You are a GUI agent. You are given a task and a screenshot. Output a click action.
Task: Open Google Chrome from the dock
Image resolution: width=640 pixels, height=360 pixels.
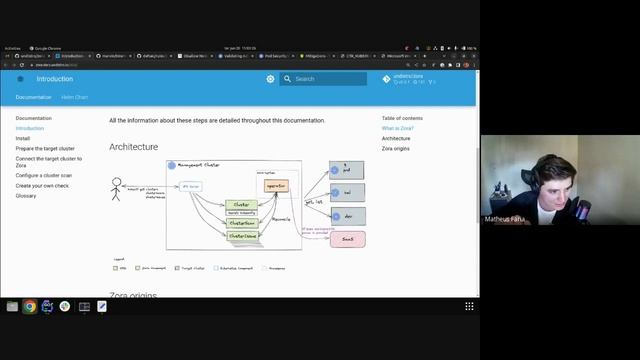30,306
